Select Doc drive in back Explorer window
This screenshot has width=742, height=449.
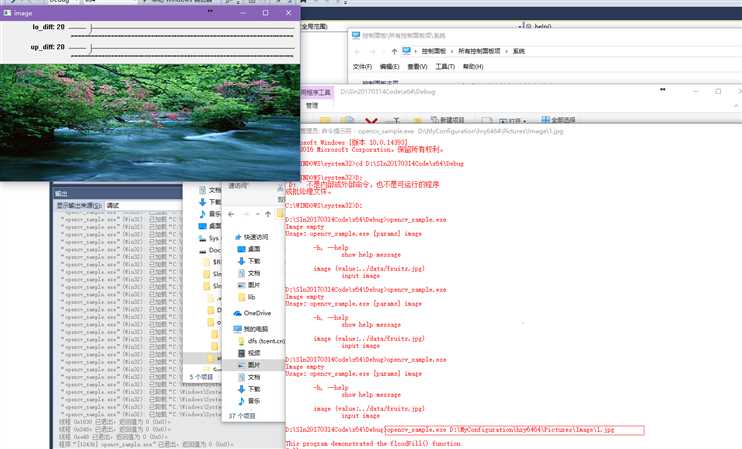tap(210, 250)
